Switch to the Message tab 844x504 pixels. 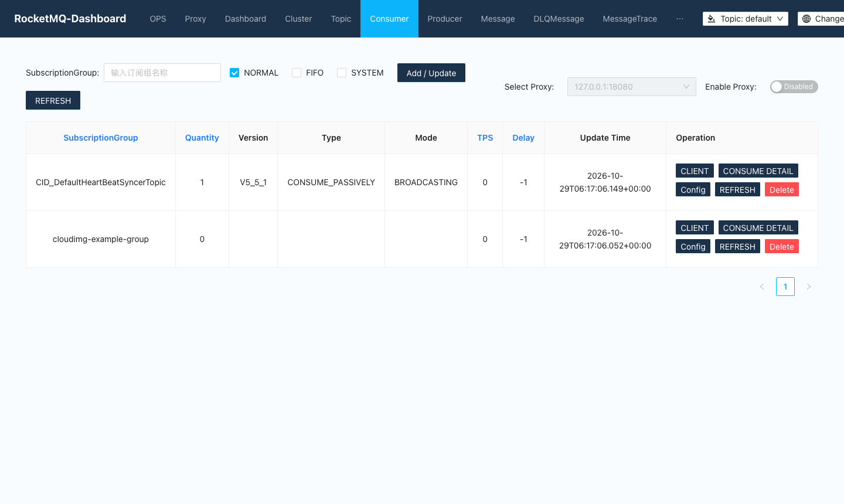[498, 19]
